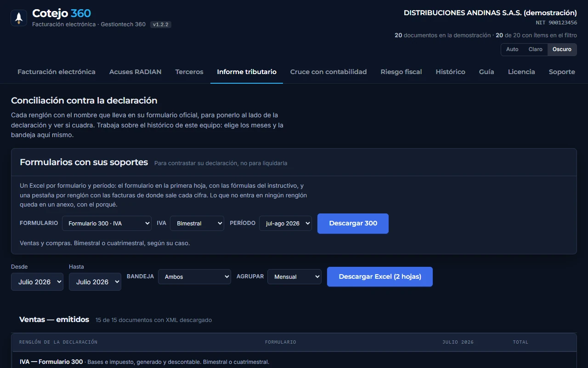
Task: Open the IVA Bimestral frequency dropdown
Action: pyautogui.click(x=197, y=223)
